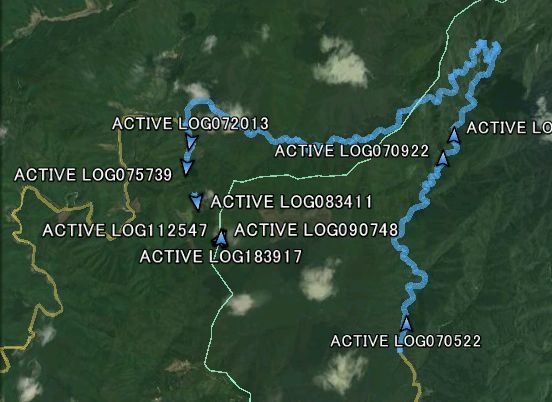
Task: Select the arrow marker above ACTIVE LOG070522 label
Action: point(406,323)
